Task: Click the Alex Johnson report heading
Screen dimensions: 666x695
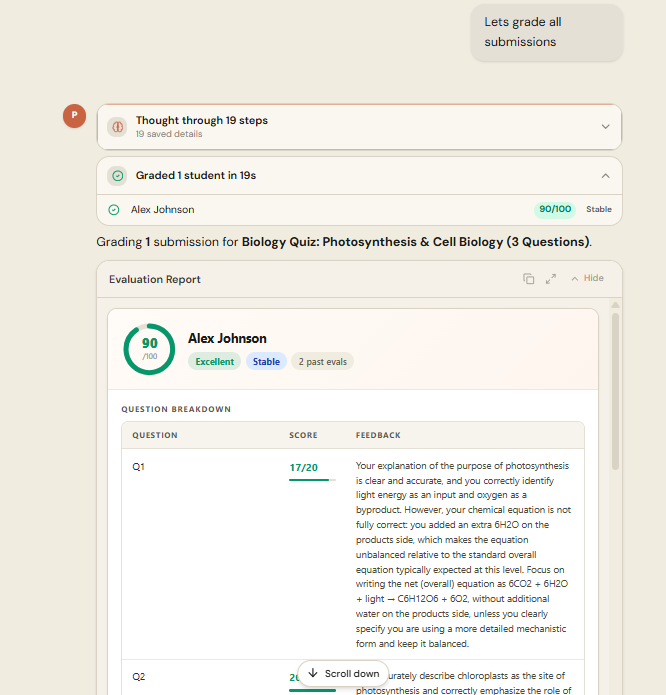Action: point(227,339)
